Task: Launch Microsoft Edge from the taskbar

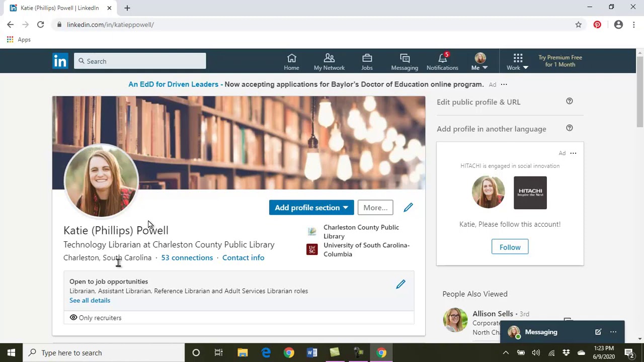Action: [x=266, y=352]
